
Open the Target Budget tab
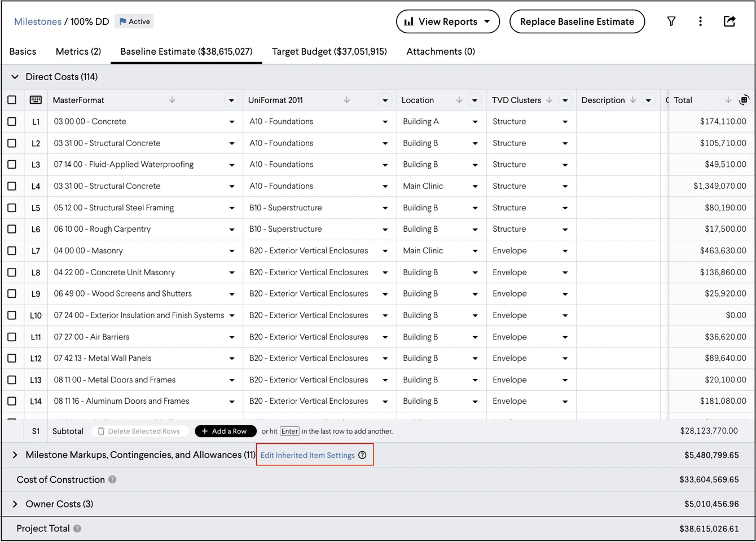(x=328, y=51)
